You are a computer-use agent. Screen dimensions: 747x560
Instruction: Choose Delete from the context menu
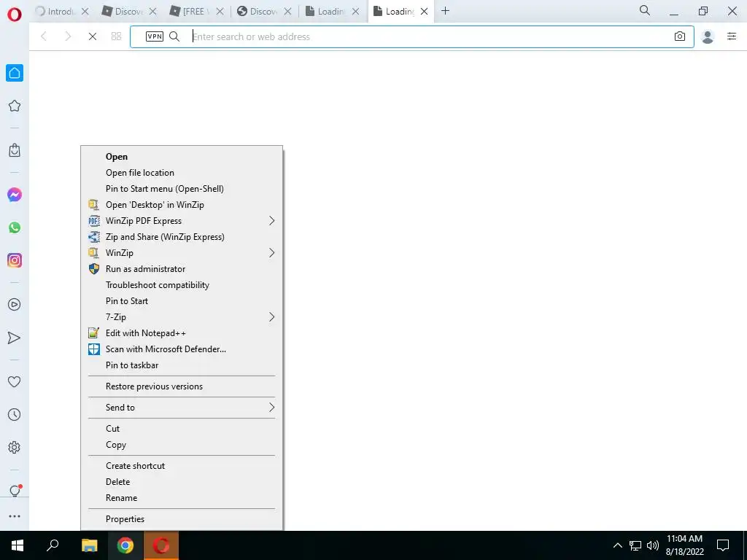click(x=182, y=482)
